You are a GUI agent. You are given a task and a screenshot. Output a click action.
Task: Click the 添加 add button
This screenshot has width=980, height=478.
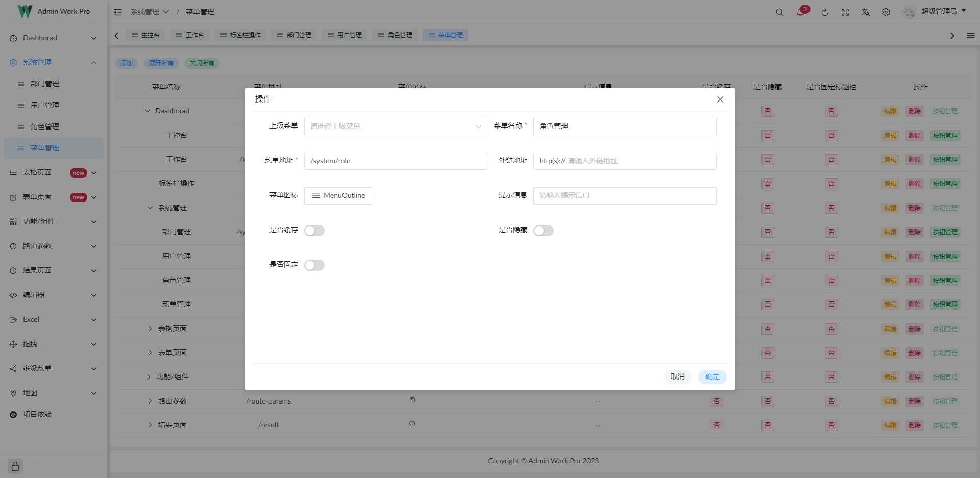click(x=127, y=63)
